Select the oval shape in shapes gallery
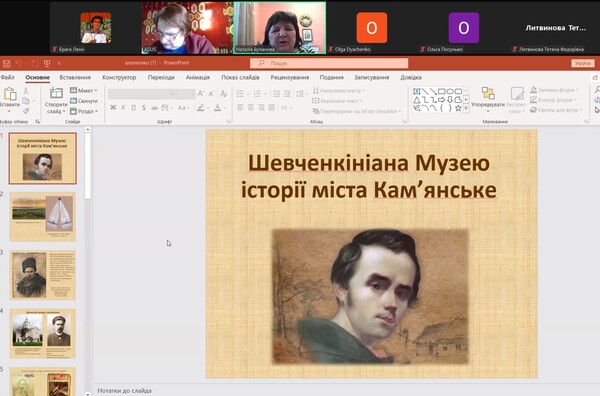The width and height of the screenshot is (600, 396). (x=450, y=91)
